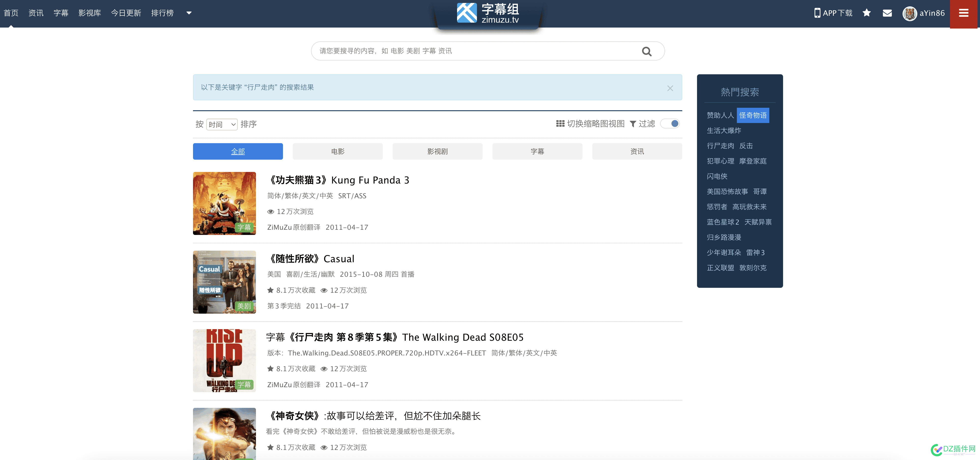Select the 影视剧 filter tab

pos(437,152)
